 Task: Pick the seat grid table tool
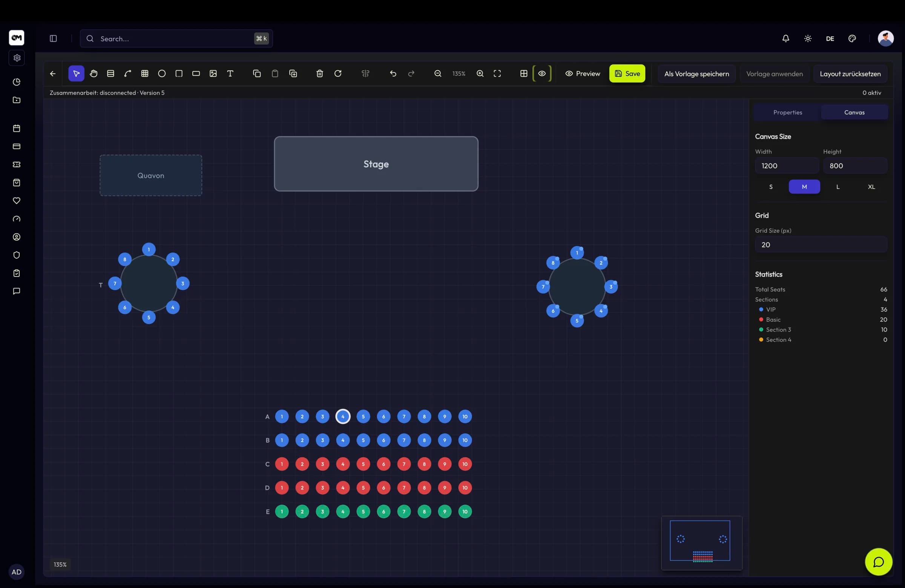pyautogui.click(x=145, y=74)
